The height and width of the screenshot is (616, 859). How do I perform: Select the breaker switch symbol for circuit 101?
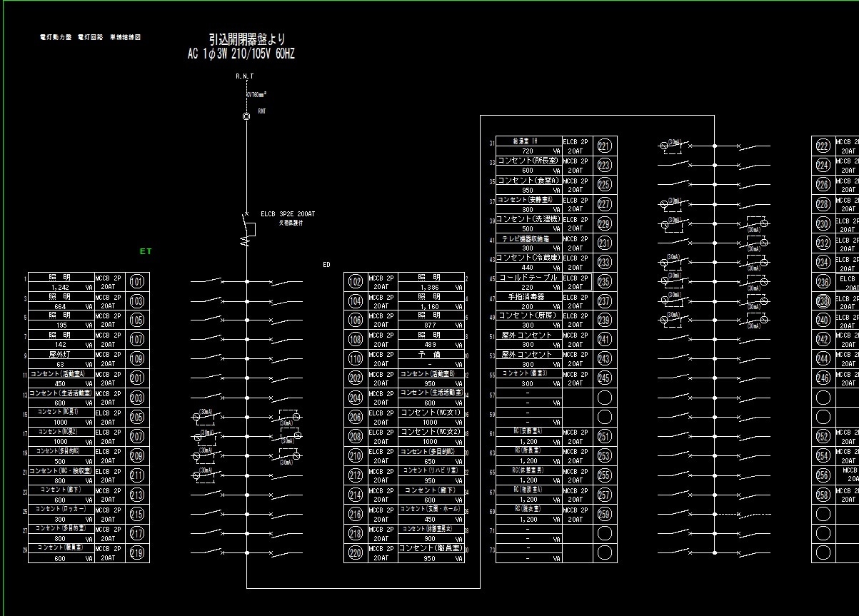[207, 281]
